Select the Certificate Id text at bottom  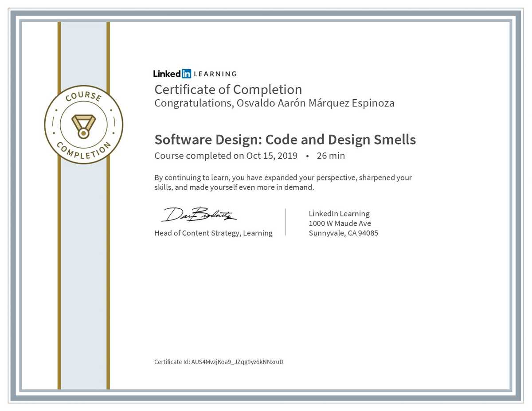[x=219, y=362]
